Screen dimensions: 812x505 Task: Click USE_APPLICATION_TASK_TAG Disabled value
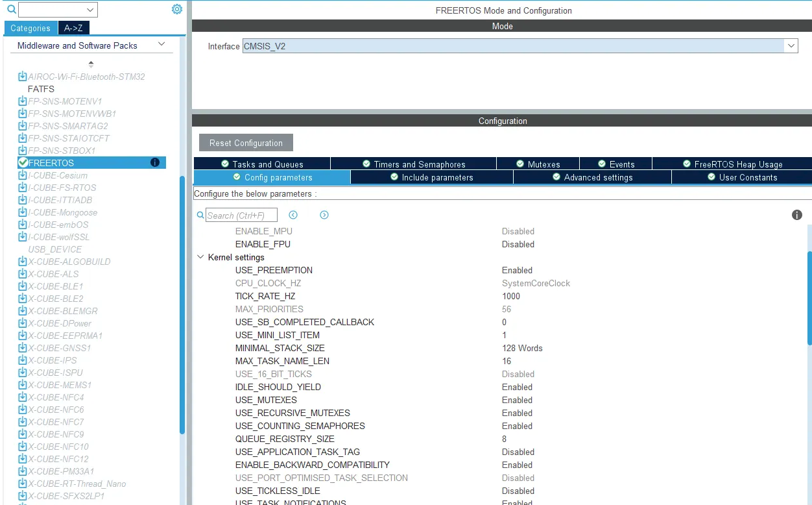click(518, 452)
